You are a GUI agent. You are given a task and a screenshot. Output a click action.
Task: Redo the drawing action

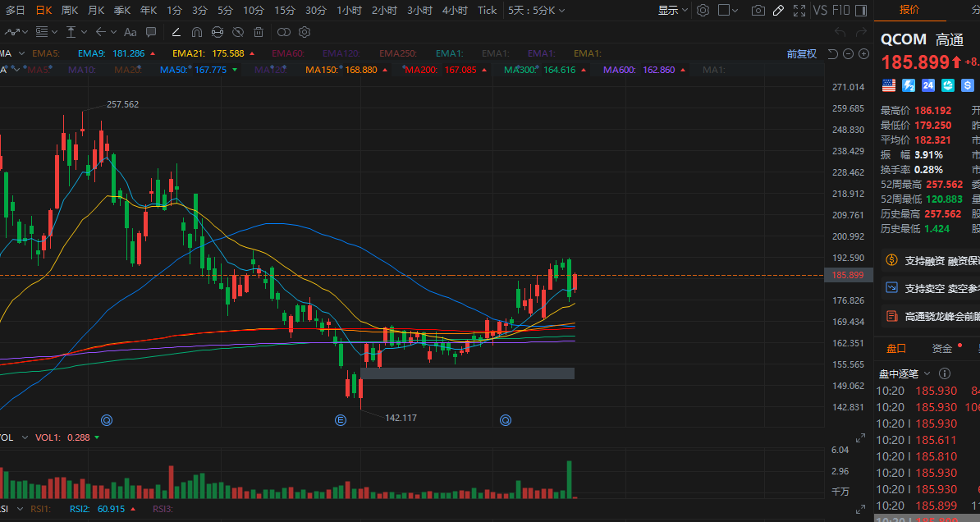coord(861,32)
